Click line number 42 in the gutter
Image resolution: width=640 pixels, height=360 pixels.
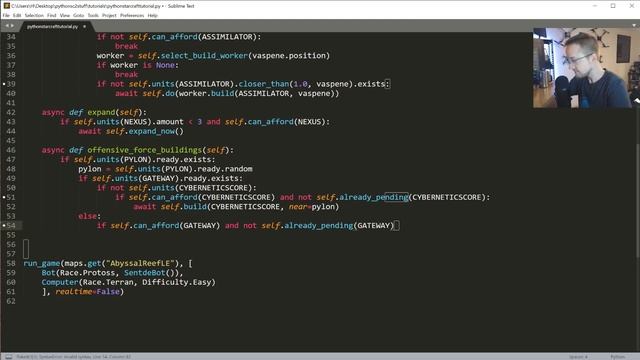[x=11, y=112]
